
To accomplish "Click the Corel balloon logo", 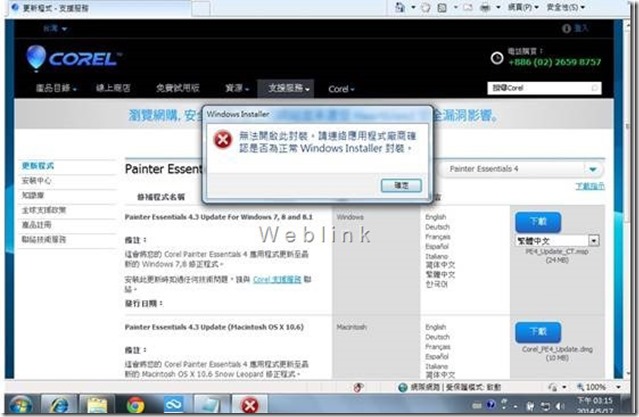I will click(35, 58).
